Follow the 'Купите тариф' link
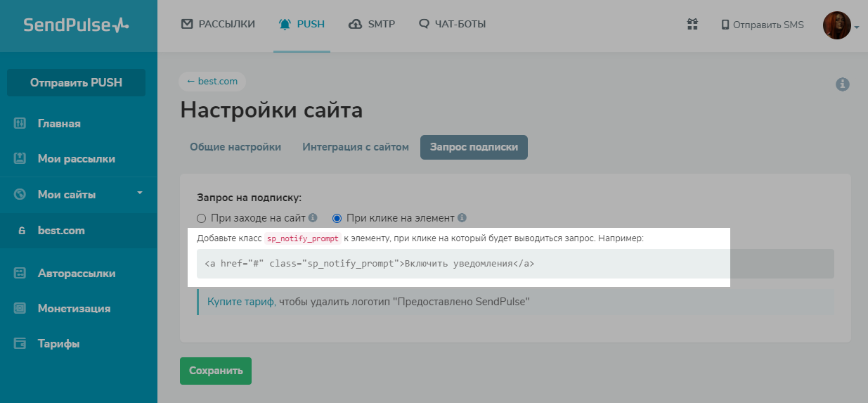The height and width of the screenshot is (403, 868). coord(240,302)
